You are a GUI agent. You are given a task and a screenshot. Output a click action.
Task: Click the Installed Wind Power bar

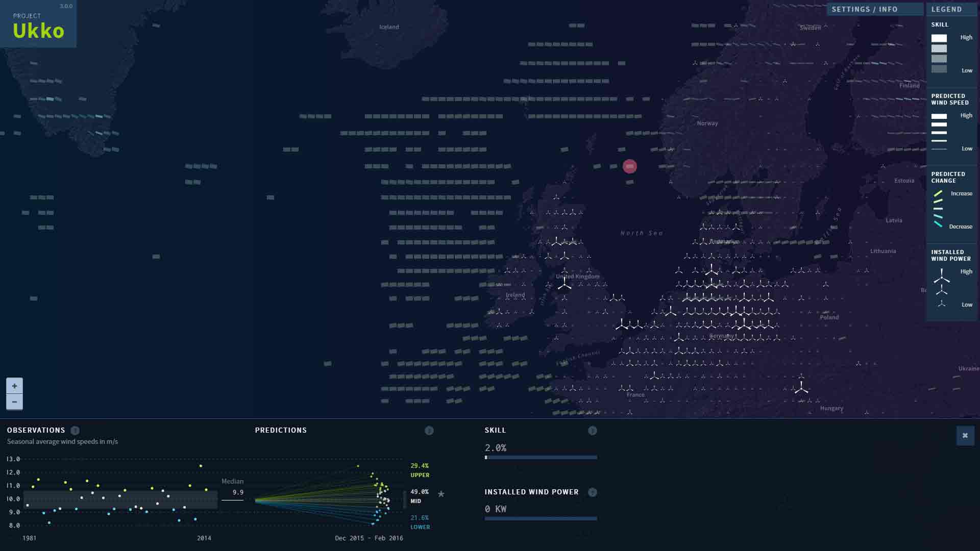[x=541, y=519]
